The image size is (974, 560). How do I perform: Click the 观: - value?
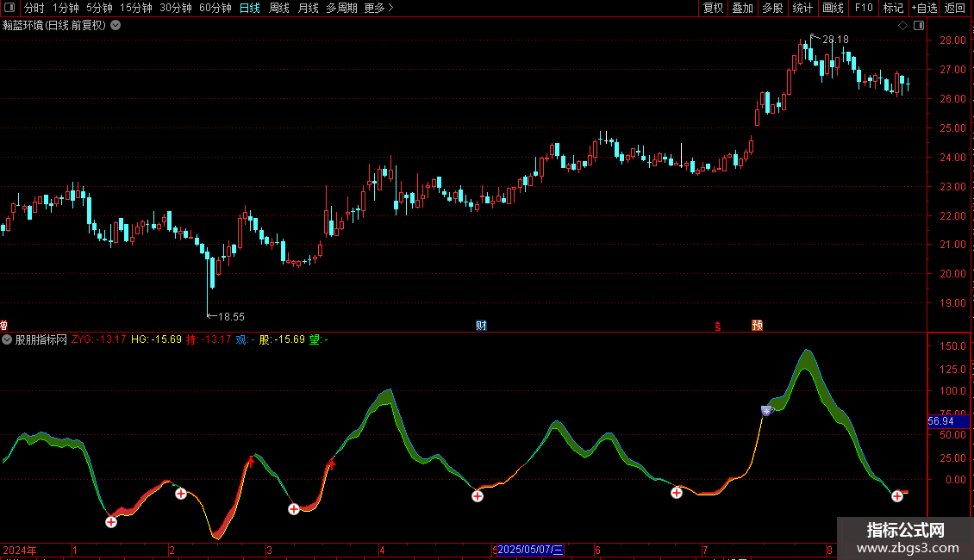(x=245, y=339)
